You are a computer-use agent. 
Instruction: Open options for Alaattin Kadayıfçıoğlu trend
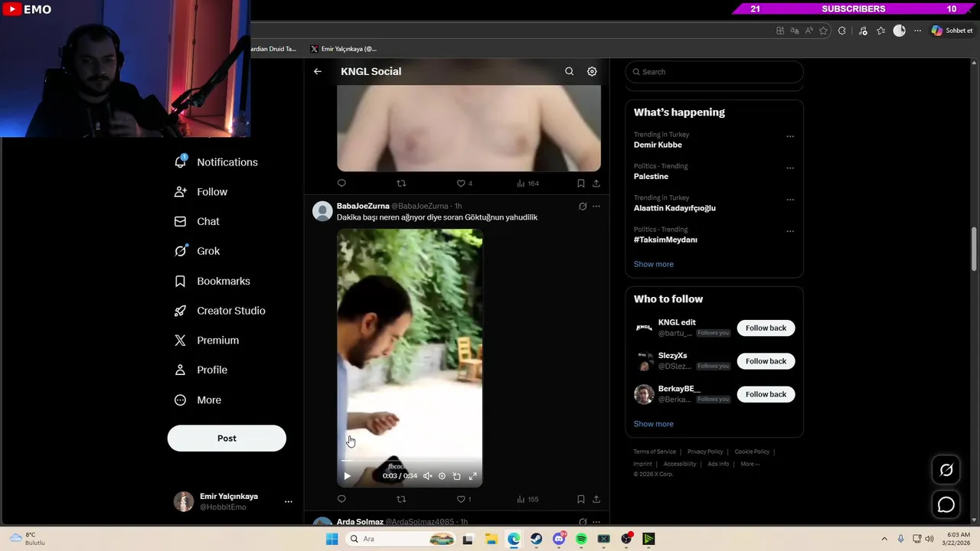[x=790, y=200]
